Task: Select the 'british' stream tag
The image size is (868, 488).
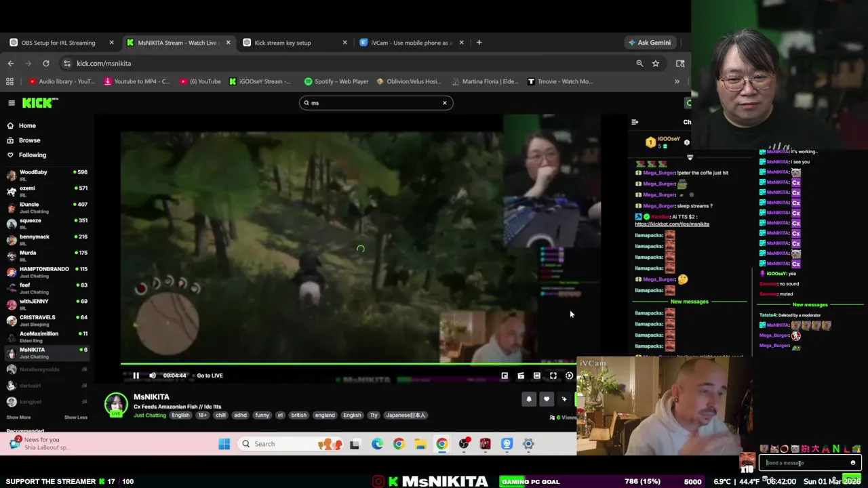Action: (x=298, y=415)
